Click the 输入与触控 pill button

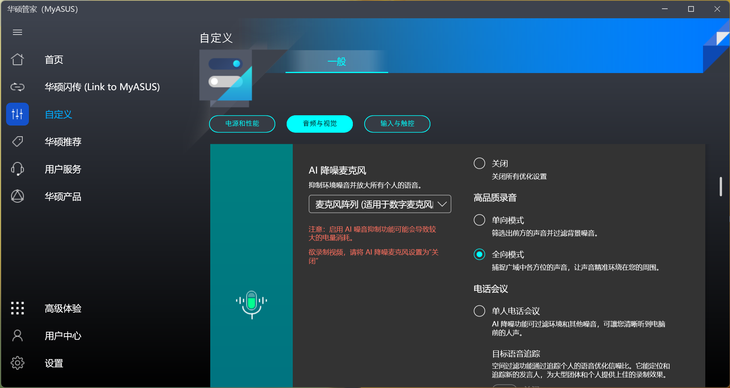(x=397, y=123)
